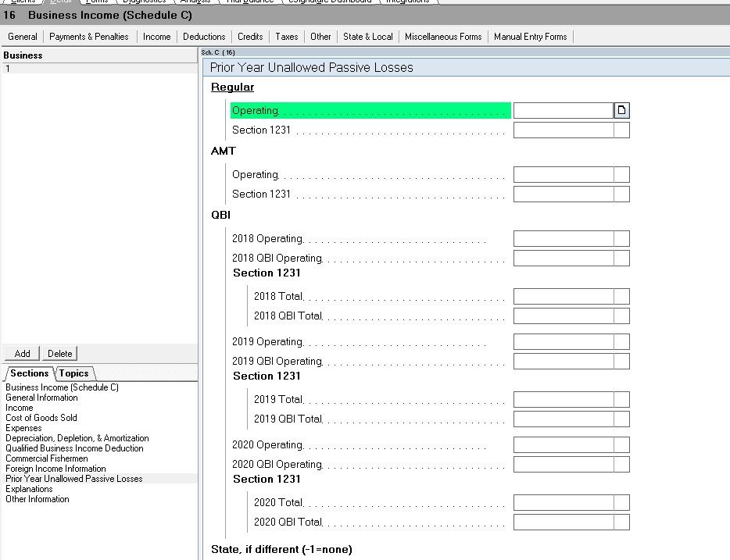Open supporting detail icon beside Regular Operating field
This screenshot has height=560, width=730.
coord(621,110)
